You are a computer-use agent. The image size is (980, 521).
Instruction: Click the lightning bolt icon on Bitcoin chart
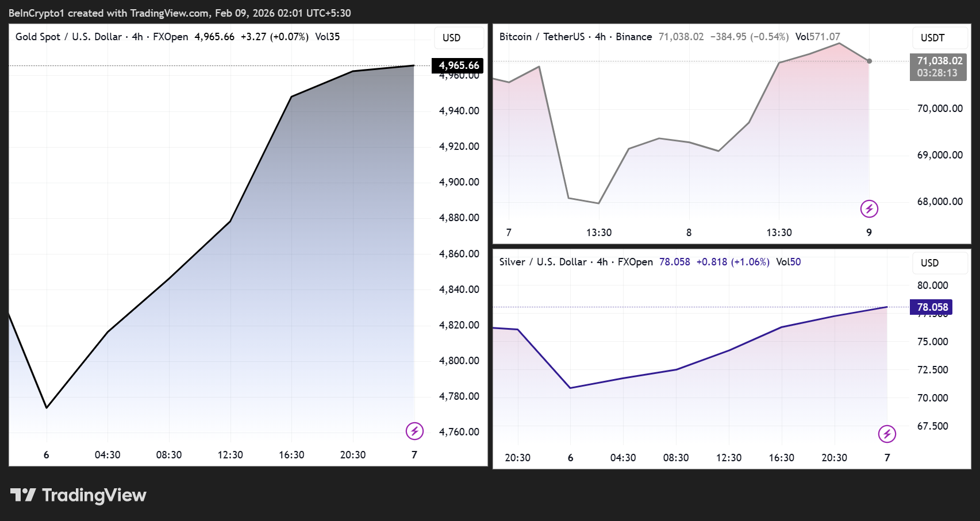[868, 209]
